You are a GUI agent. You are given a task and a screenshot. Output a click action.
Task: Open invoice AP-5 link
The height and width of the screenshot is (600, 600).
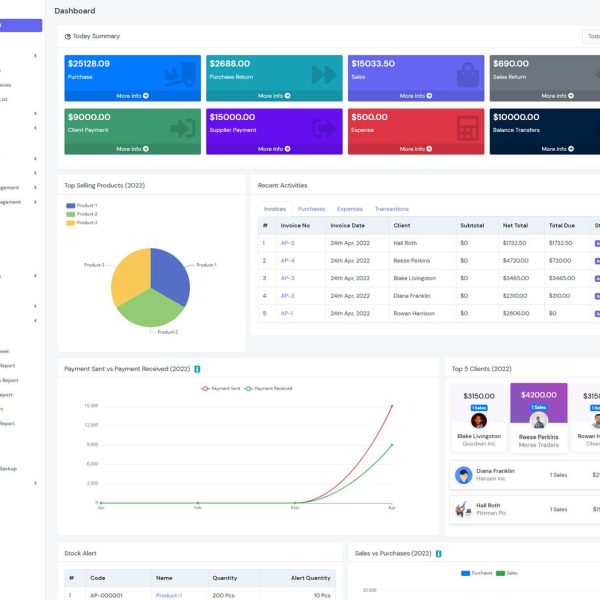point(287,243)
